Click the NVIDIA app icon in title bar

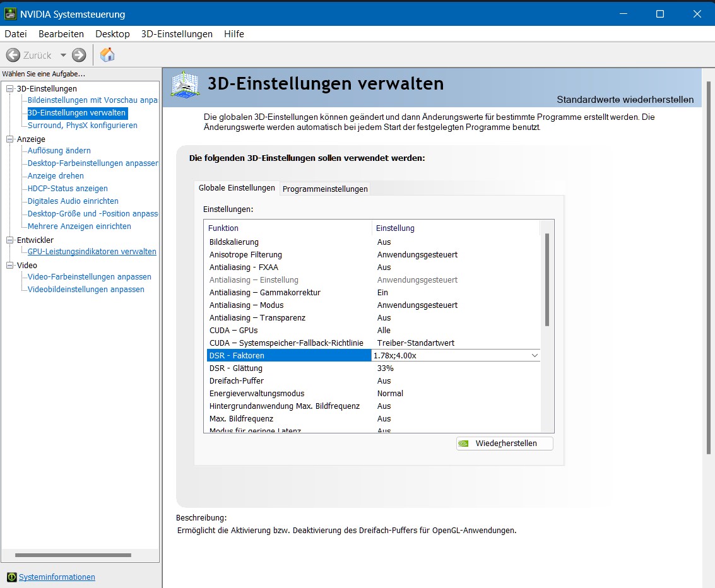10,14
